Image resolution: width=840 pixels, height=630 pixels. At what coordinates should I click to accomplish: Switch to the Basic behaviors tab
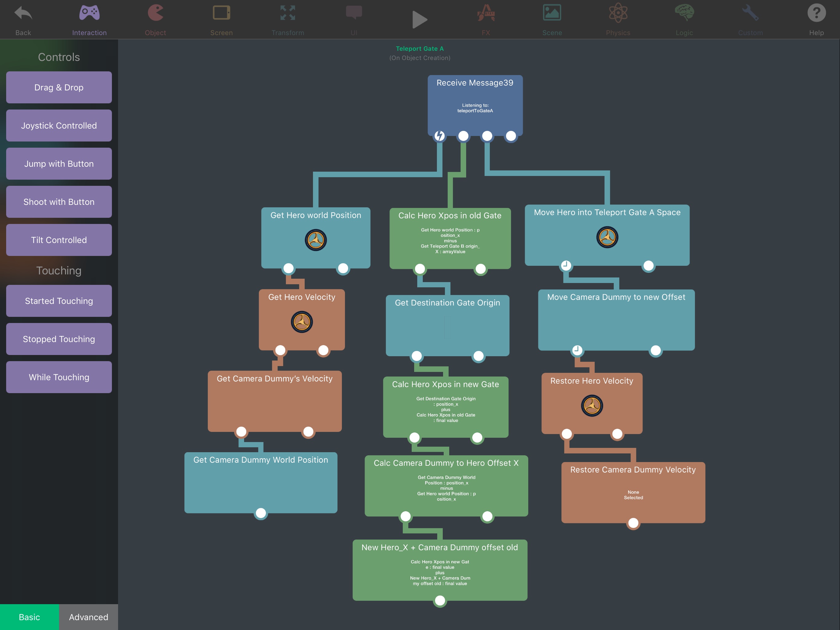[x=29, y=617]
